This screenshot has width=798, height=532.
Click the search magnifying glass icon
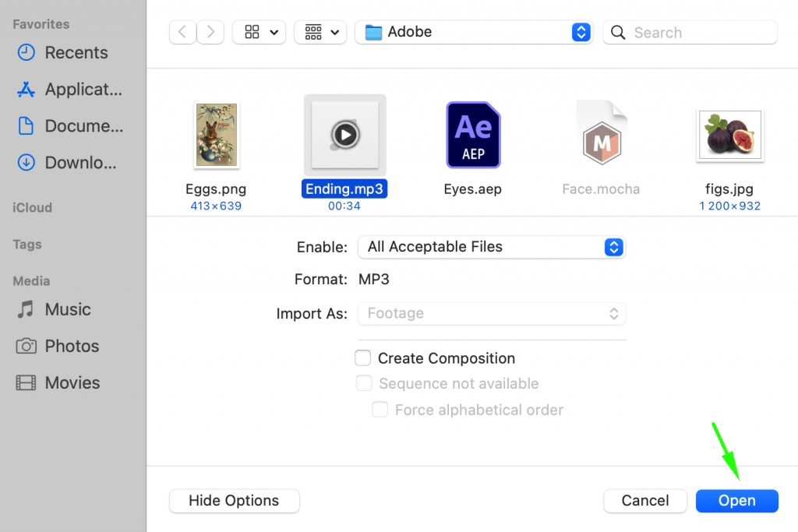pyautogui.click(x=617, y=33)
